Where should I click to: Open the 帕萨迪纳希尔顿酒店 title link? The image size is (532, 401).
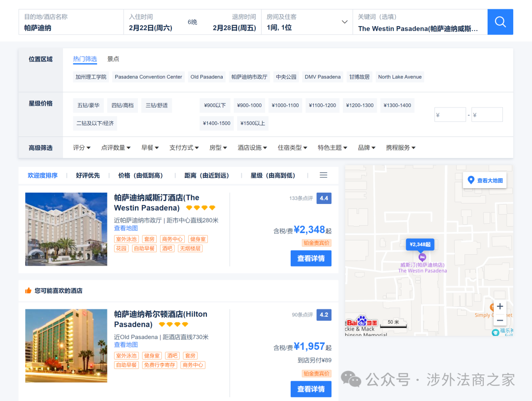[x=161, y=319]
